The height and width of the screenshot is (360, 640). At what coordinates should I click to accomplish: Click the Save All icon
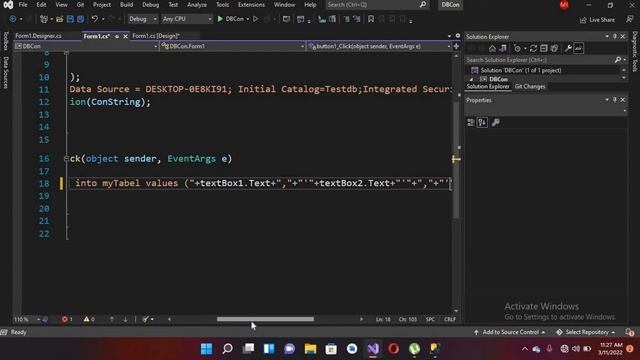(x=80, y=19)
